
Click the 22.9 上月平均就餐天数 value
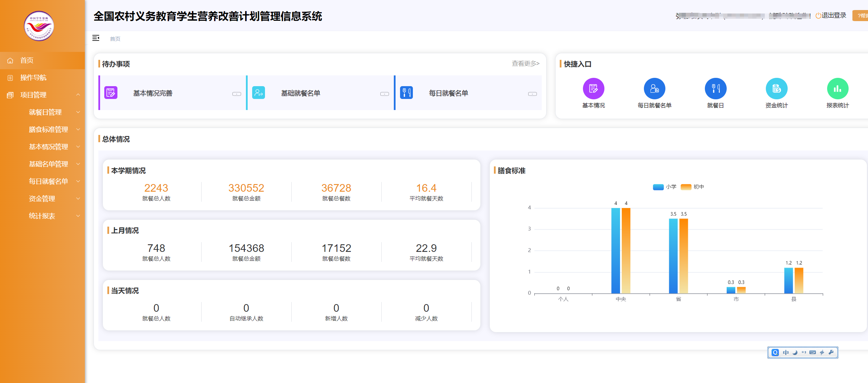tap(426, 248)
